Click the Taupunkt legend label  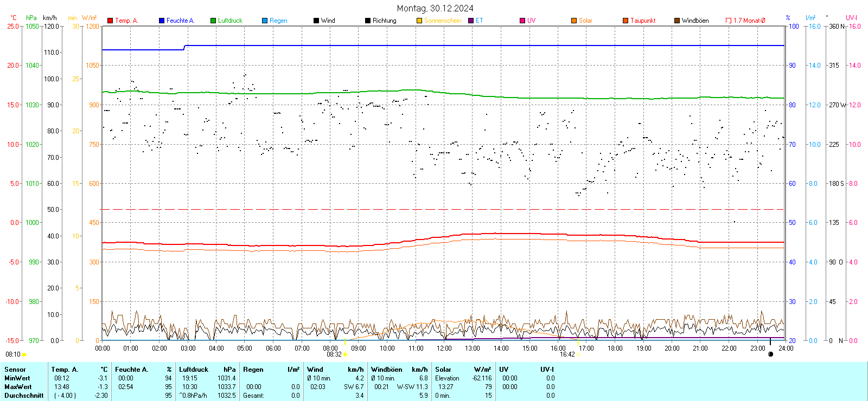click(x=643, y=21)
